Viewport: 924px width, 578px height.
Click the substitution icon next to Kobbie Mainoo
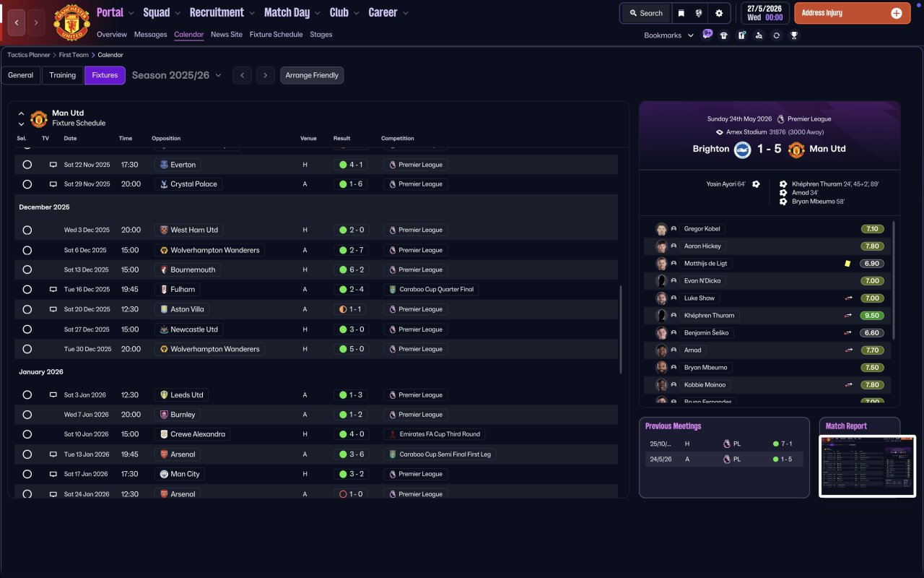pos(850,385)
